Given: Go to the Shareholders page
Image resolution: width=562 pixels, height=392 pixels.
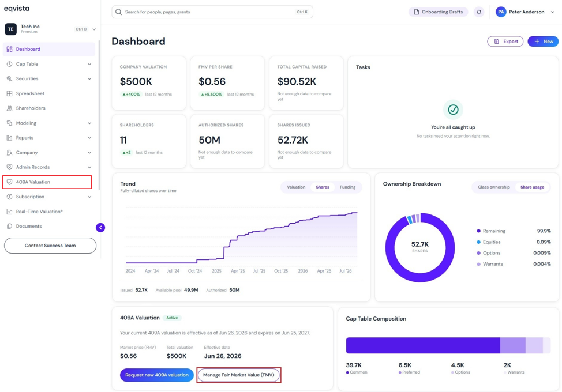Looking at the screenshot, I should pos(49,108).
